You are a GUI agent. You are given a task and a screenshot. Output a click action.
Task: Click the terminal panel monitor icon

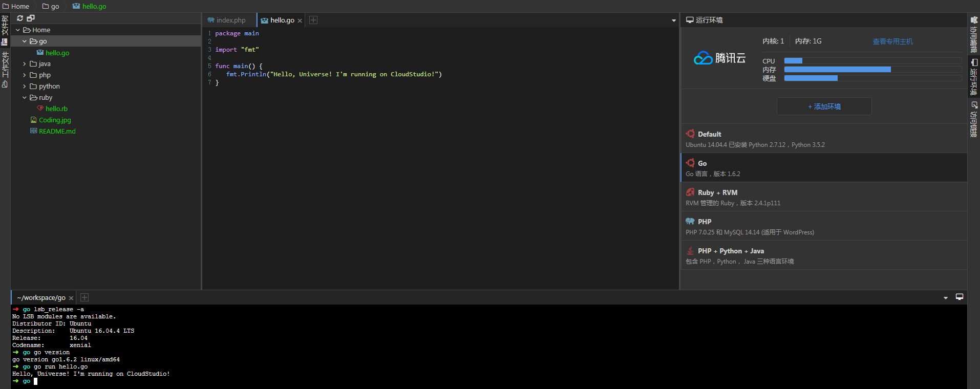959,297
